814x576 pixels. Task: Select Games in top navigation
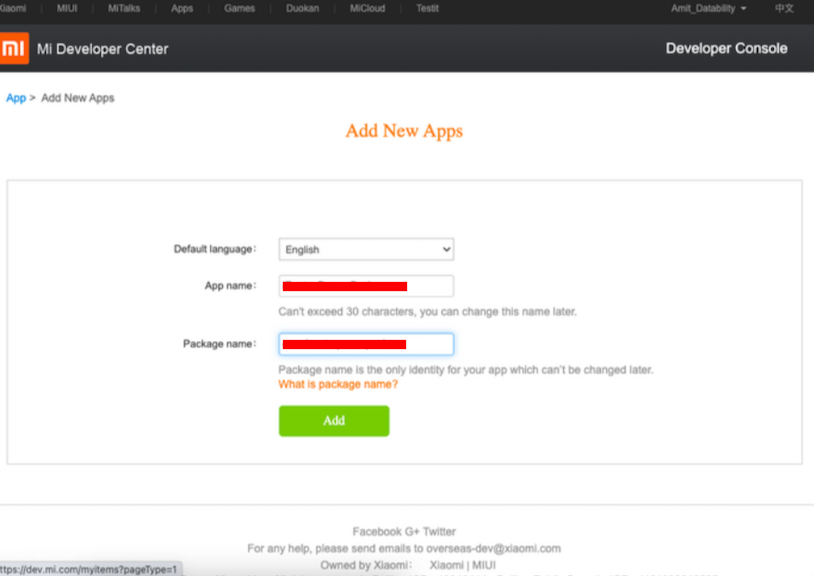[x=239, y=8]
